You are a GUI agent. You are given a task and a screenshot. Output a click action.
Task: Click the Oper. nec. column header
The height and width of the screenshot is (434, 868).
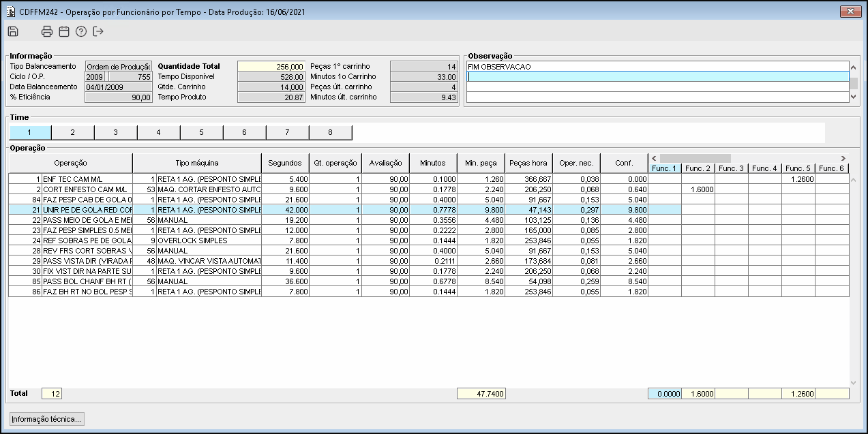tap(576, 163)
